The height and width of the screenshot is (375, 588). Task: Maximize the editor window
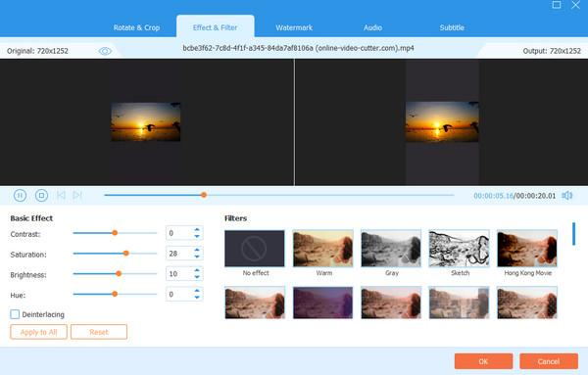[557, 5]
